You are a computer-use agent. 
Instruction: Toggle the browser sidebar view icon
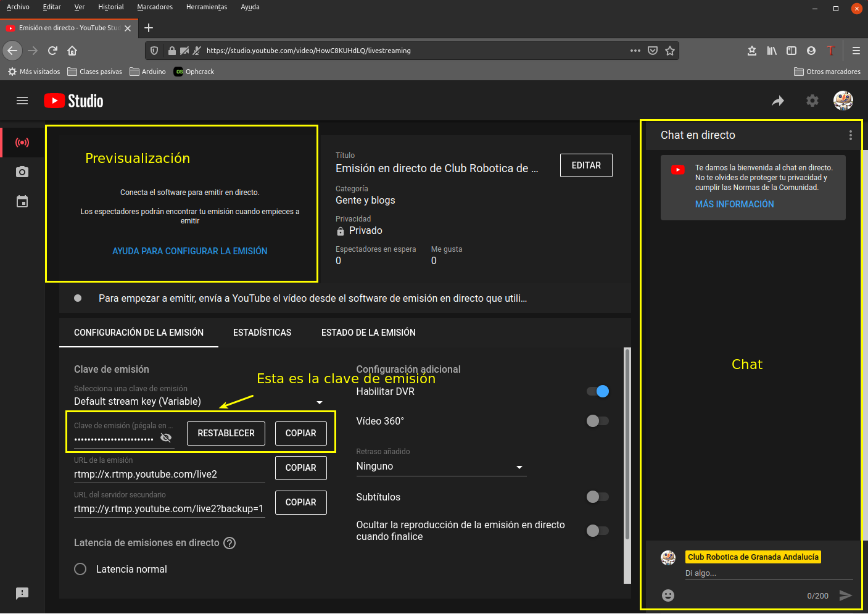click(x=792, y=51)
